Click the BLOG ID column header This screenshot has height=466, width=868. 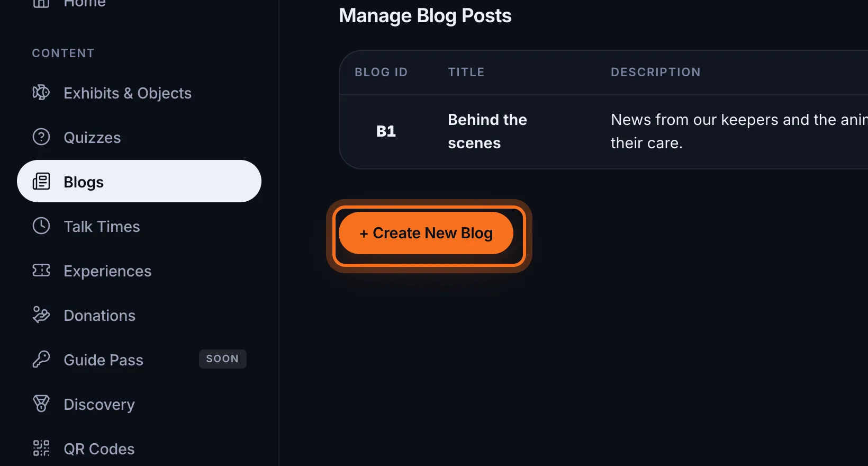(x=381, y=72)
